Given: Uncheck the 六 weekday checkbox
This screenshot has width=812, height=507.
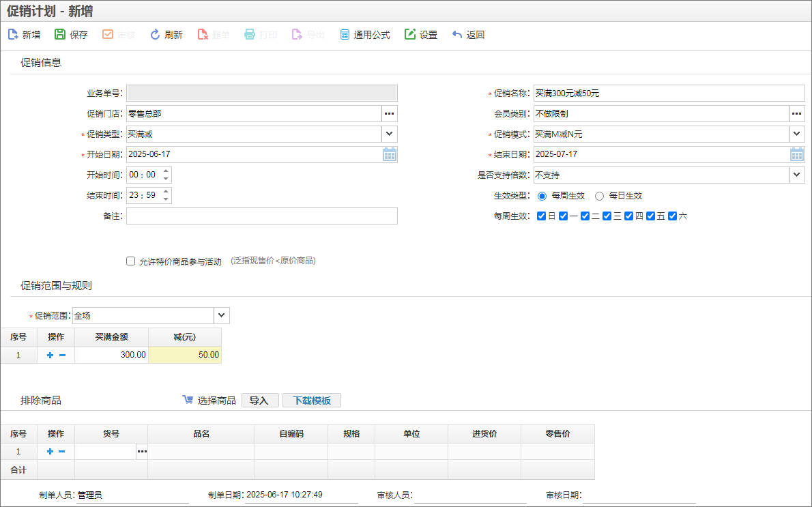Looking at the screenshot, I should (672, 216).
